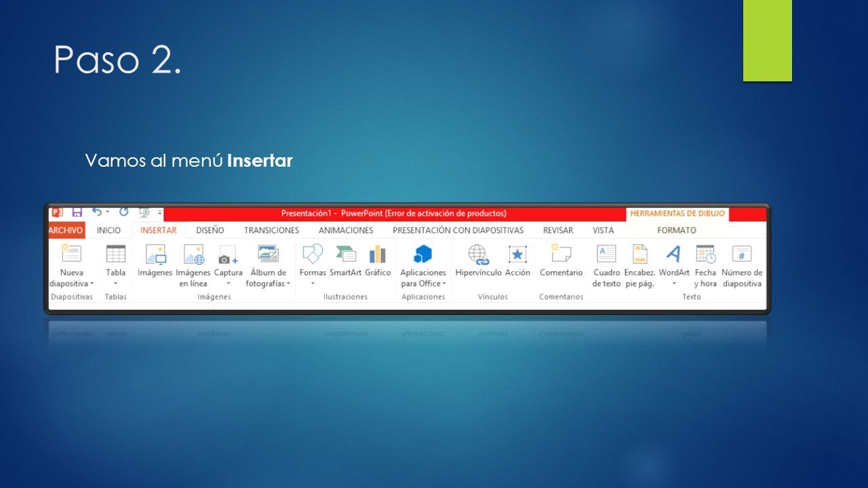Expand the Tabla dropdown arrow
Viewport: 868px width, 488px height.
pos(116,284)
